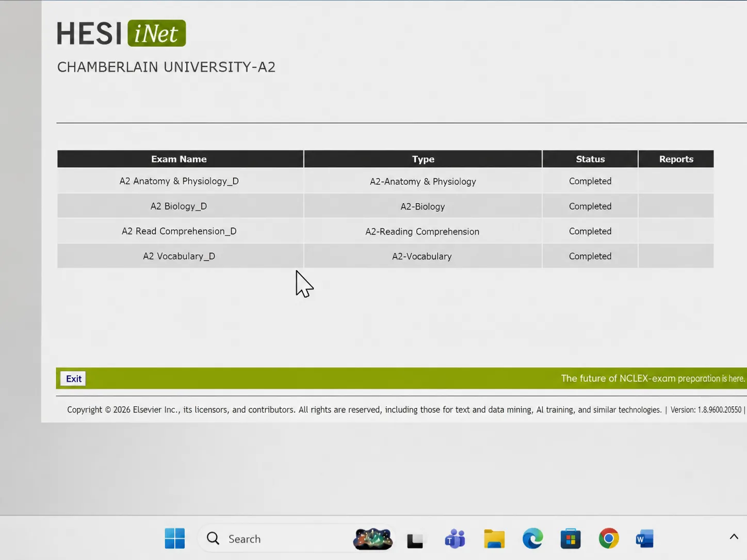Click Completed status for Read Comprehension row
Viewport: 747px width, 560px height.
point(590,231)
